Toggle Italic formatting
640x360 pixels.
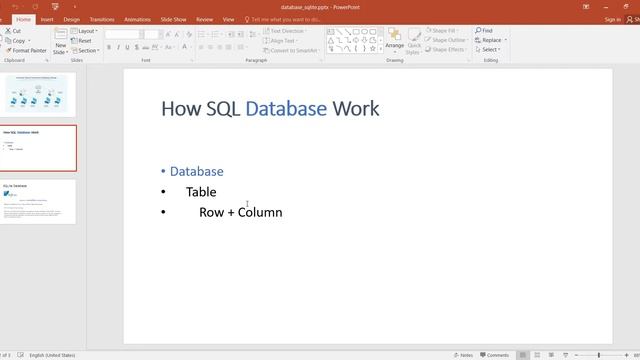point(118,47)
